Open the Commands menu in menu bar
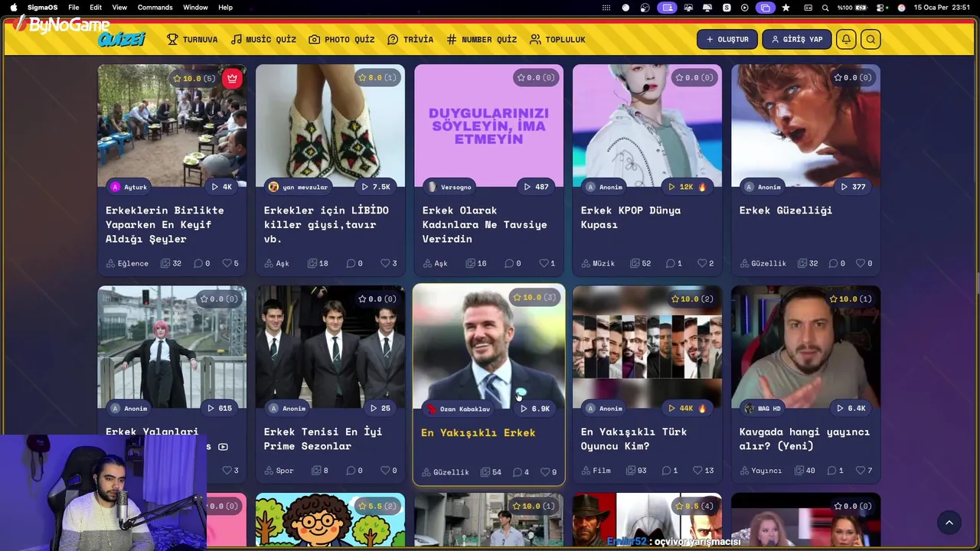Image resolution: width=980 pixels, height=551 pixels. (x=155, y=8)
